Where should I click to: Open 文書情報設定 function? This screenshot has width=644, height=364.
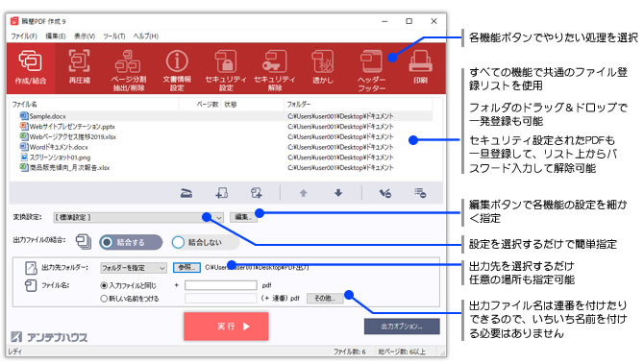(x=177, y=69)
